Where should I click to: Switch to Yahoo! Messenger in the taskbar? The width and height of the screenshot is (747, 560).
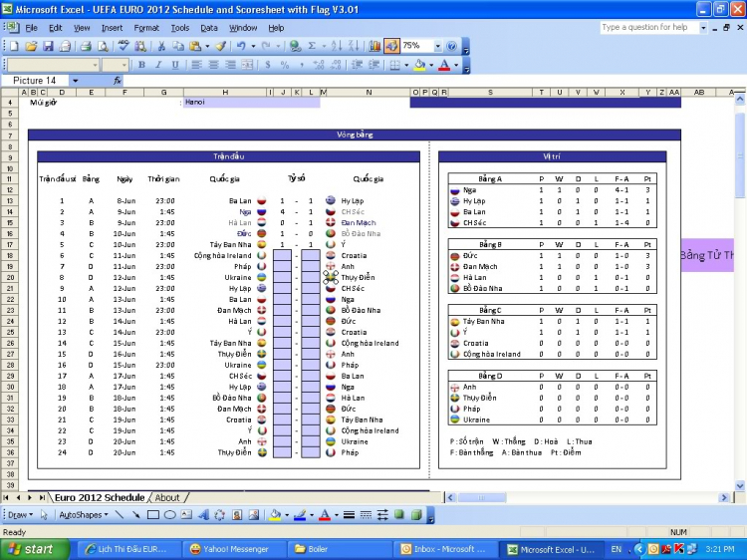point(234,549)
